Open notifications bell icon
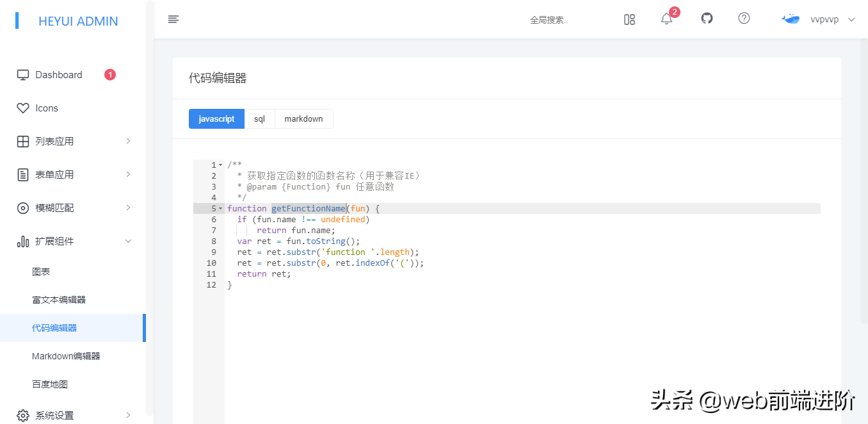The image size is (868, 424). pyautogui.click(x=666, y=19)
